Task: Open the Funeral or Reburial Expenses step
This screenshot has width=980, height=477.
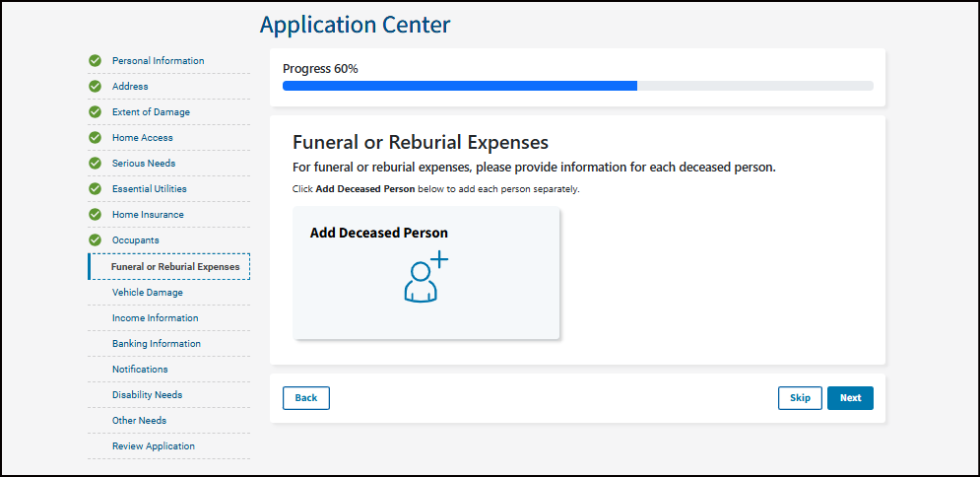Action: 174,267
